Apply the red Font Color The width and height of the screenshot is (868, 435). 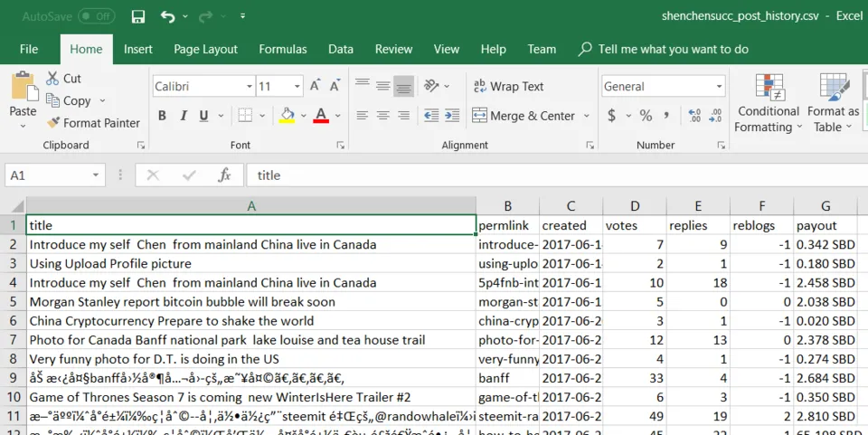click(321, 115)
